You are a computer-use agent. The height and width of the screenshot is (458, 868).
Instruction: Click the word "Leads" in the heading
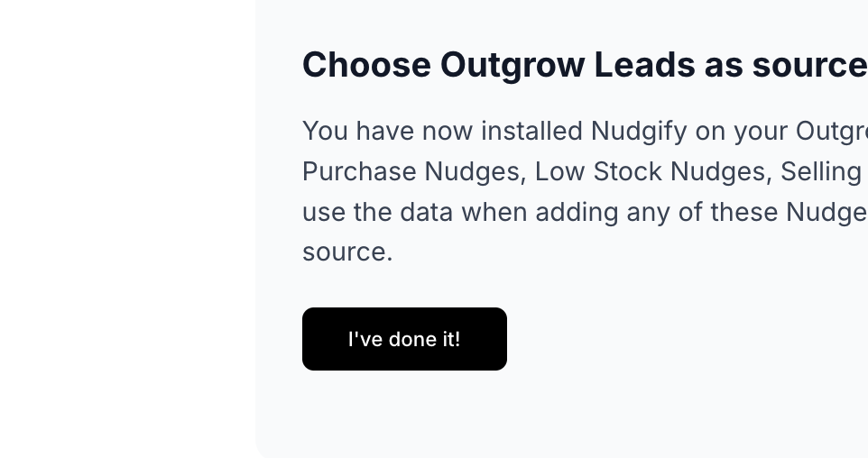644,65
